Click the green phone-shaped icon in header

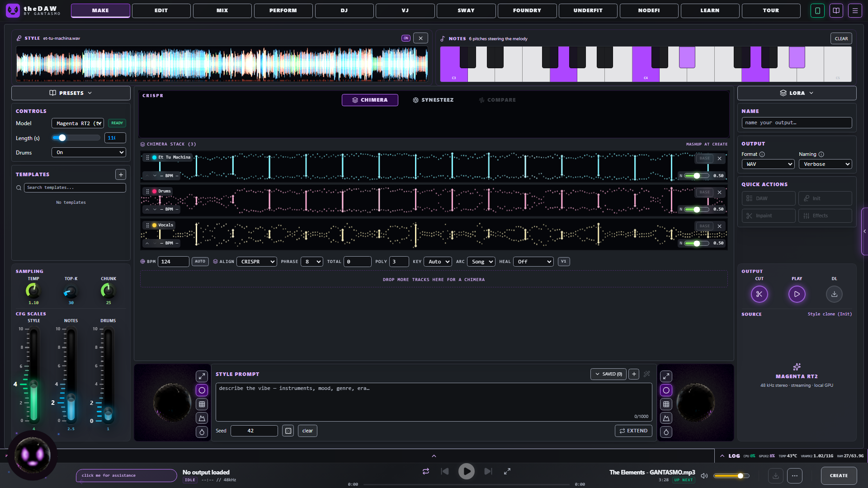817,10
